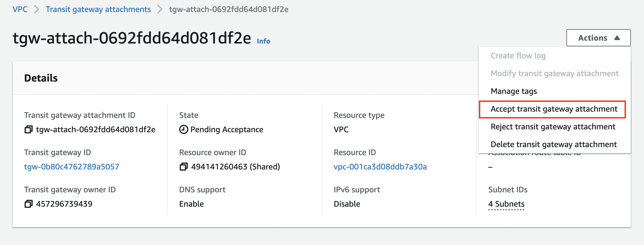644x245 pixels.
Task: Show the 4 Subnets list
Action: pos(506,204)
